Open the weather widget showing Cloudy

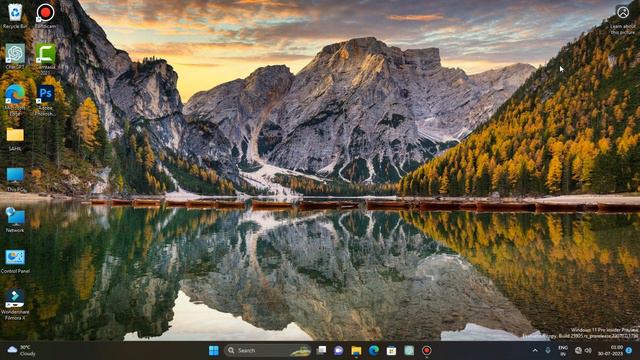[x=22, y=351]
